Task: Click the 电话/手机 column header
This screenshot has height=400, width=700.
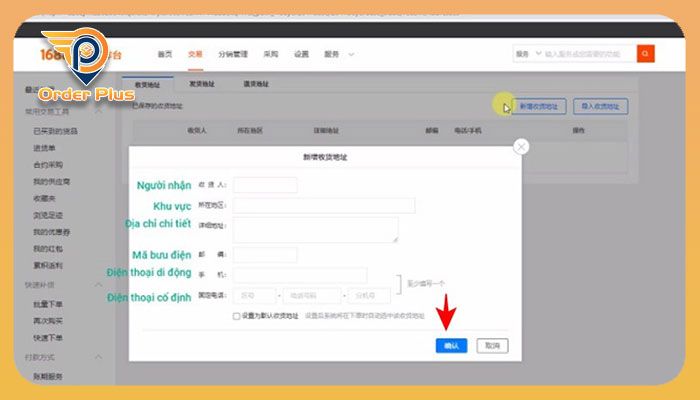Action: point(468,130)
